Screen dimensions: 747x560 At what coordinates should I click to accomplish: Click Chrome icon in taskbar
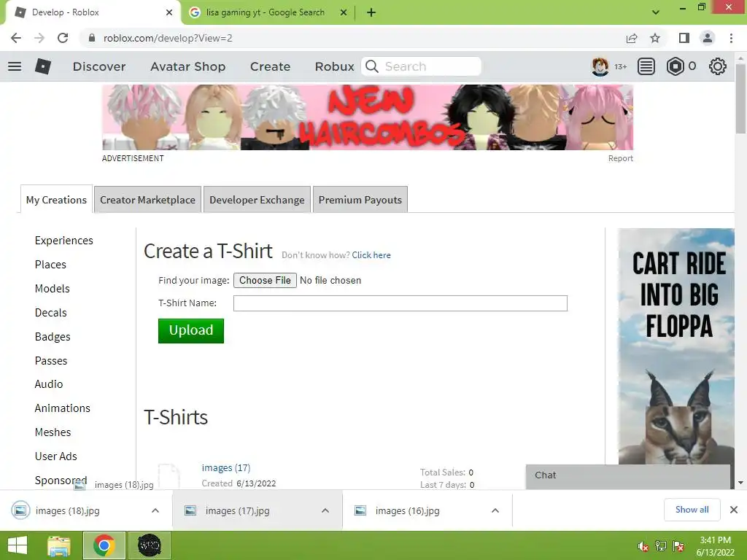click(104, 545)
